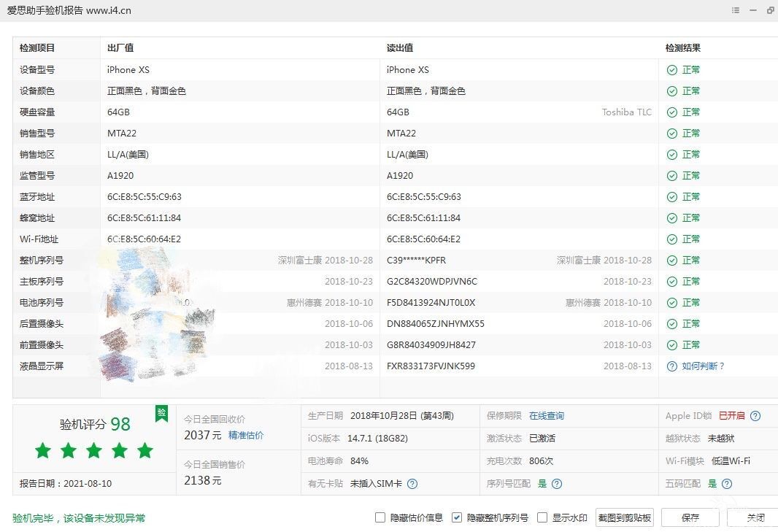Click the help icon beside 未插入SIM卡
Viewport: 778px width, 532px height.
412,483
